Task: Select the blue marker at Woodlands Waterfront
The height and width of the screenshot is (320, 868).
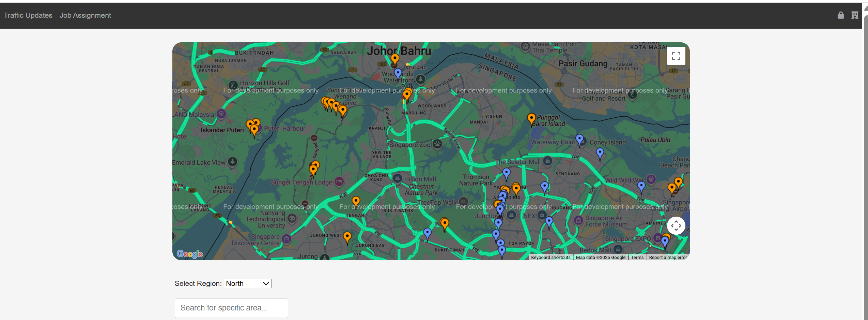Action: (398, 74)
